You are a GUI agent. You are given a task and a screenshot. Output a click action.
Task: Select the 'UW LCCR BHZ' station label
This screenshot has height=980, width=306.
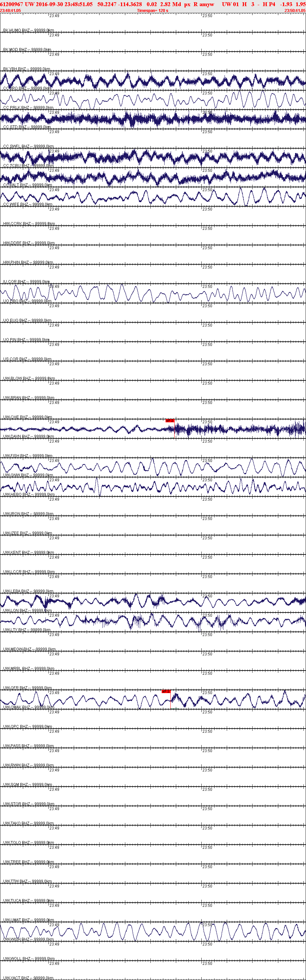click(29, 572)
